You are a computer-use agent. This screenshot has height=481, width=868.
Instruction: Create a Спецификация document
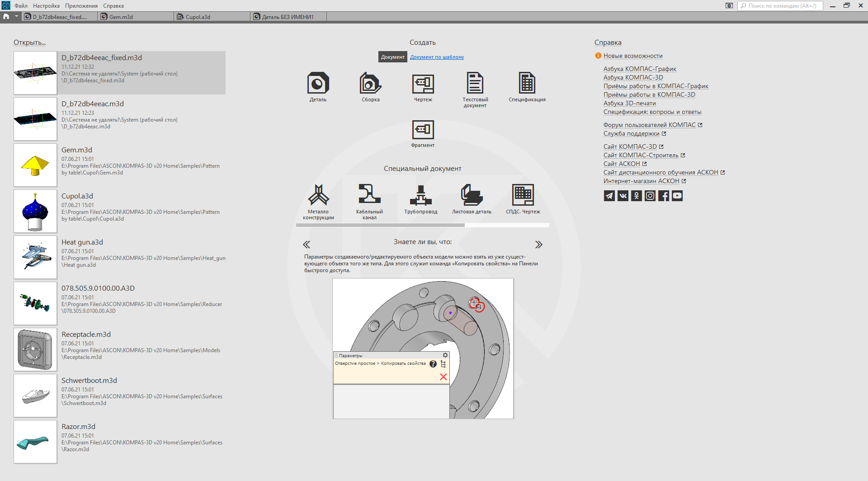tap(527, 87)
